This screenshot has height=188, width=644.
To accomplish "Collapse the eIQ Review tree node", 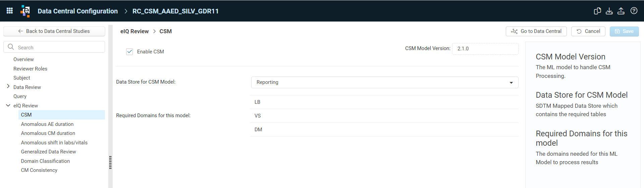I will (8, 105).
